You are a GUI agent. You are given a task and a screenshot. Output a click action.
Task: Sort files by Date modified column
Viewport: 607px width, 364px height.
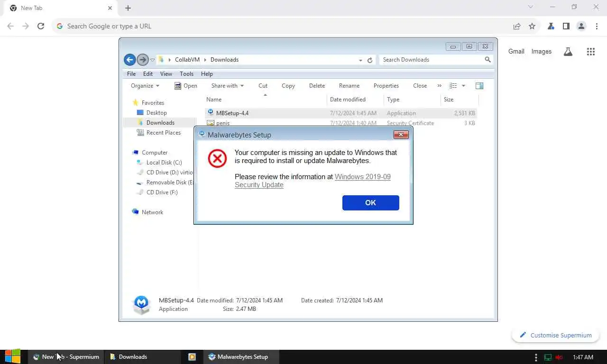pos(355,100)
